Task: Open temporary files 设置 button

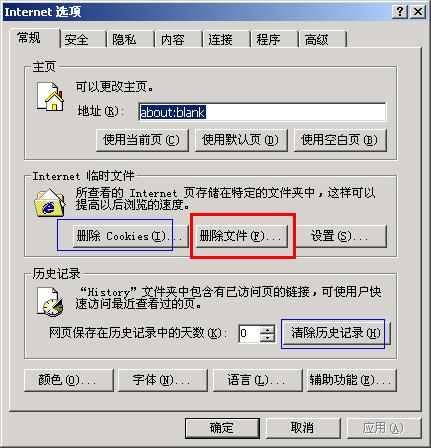Action: [x=340, y=236]
